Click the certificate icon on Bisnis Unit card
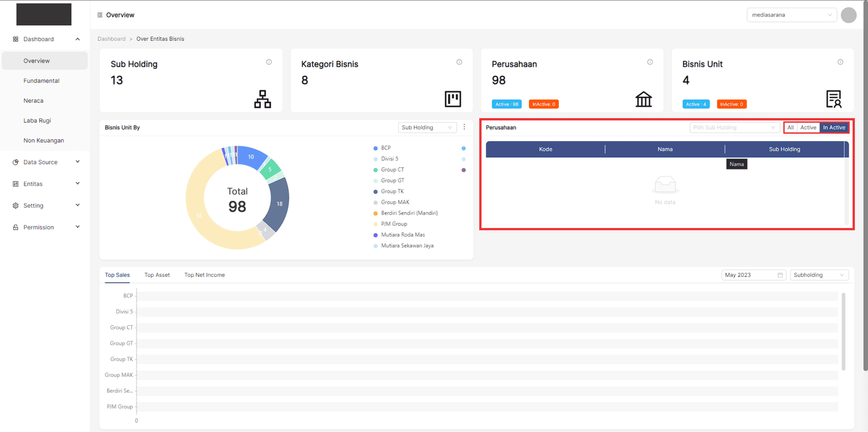The width and height of the screenshot is (868, 432). point(833,99)
